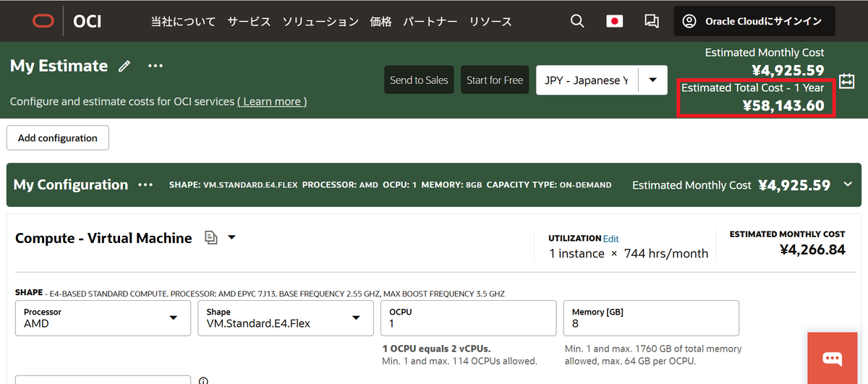Open the ellipsis menu next to My Configuration
Viewport: 868px width, 384px height.
[145, 184]
